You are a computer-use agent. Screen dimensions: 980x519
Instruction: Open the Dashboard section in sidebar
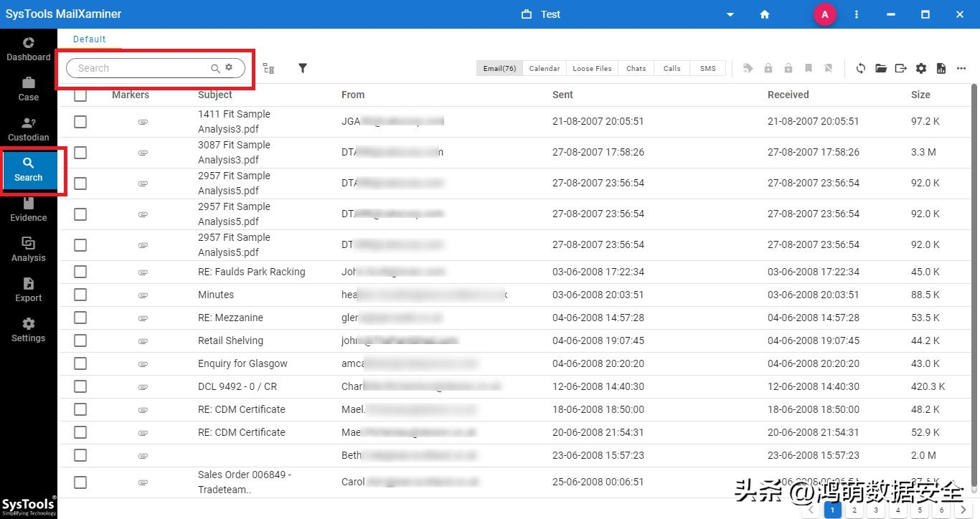(x=29, y=49)
